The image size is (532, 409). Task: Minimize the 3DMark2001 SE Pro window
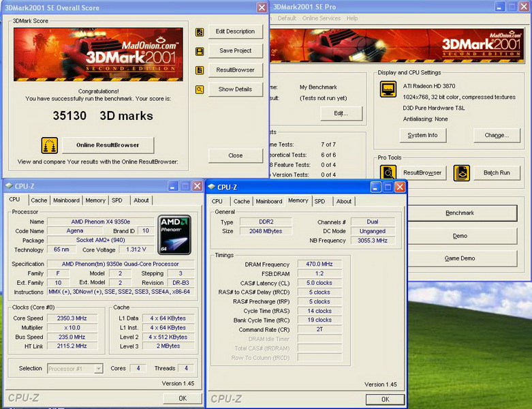[499, 6]
